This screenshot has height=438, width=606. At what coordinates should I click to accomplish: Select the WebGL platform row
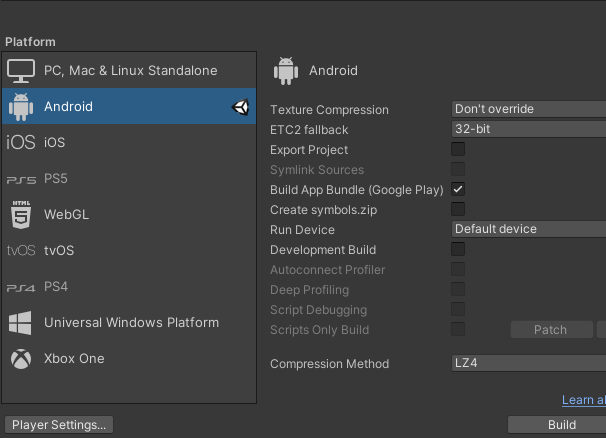[x=129, y=215]
